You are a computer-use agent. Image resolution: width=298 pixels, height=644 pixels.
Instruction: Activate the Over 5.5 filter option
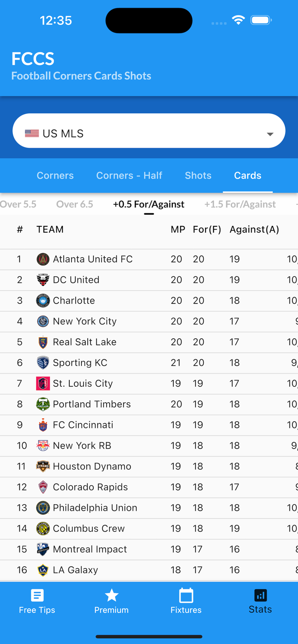[x=18, y=204]
